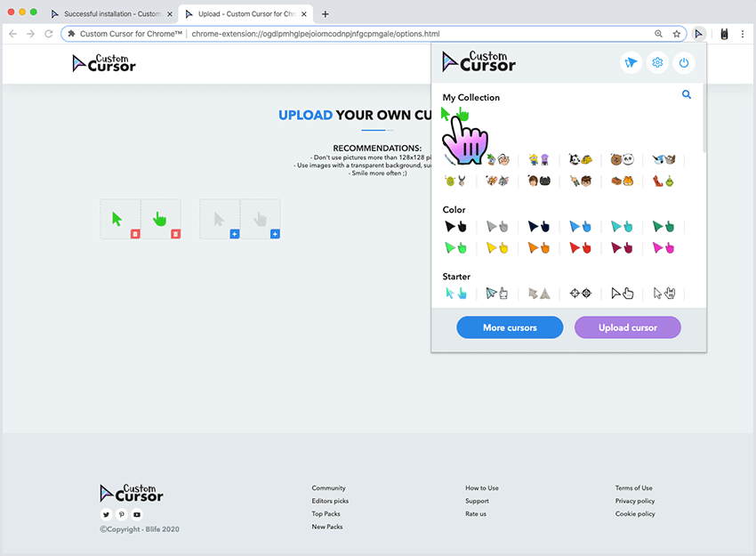756x556 pixels.
Task: Select the blue bird and raccoon cursor
Action: (x=664, y=159)
